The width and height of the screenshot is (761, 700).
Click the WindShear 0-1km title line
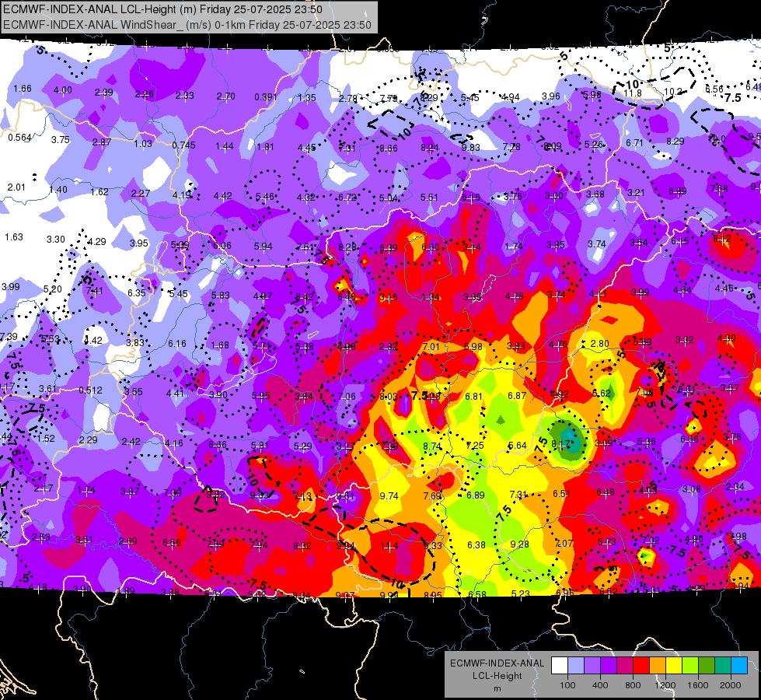coord(187,25)
